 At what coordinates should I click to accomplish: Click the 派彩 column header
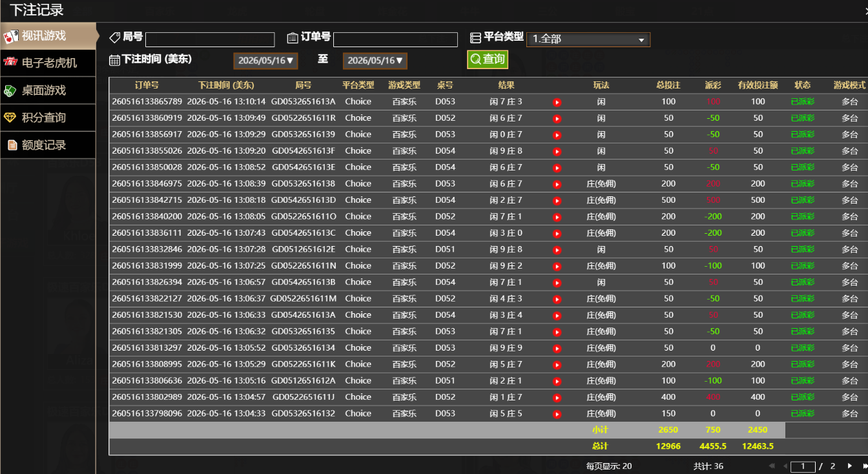pyautogui.click(x=713, y=85)
